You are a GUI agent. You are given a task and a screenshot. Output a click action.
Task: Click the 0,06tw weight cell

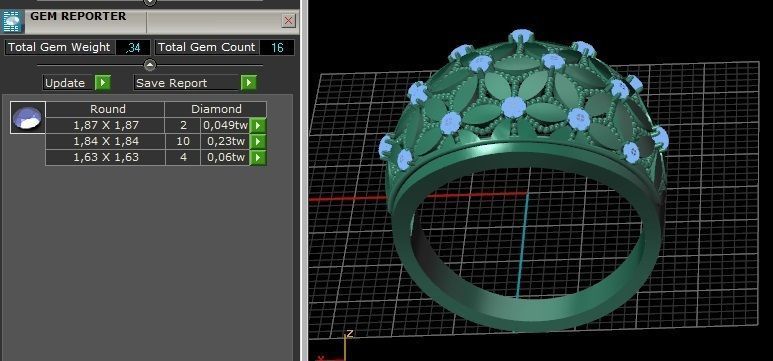[x=225, y=157]
